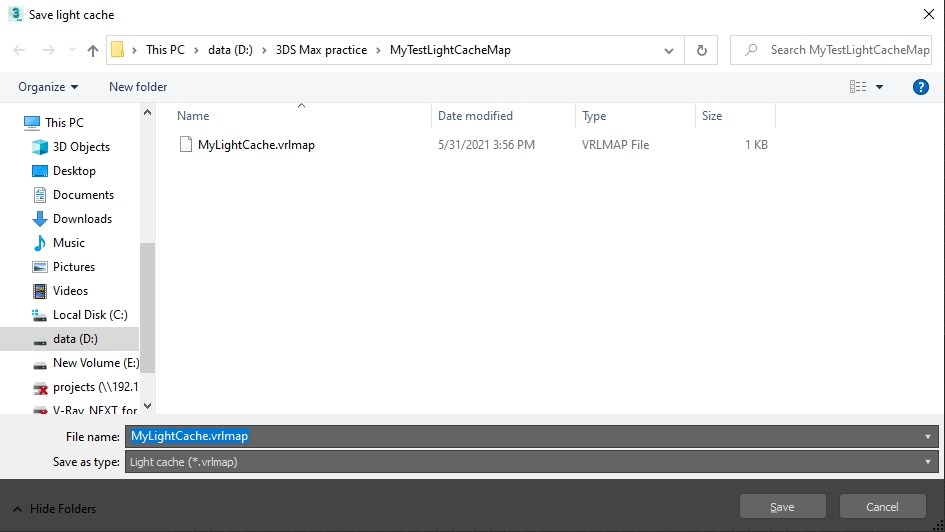Click 3DS Max practice in breadcrumb path
This screenshot has height=532, width=945.
(321, 50)
